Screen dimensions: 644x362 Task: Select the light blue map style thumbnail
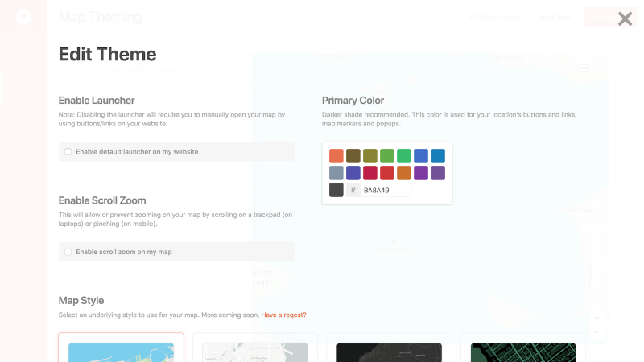tap(122, 352)
